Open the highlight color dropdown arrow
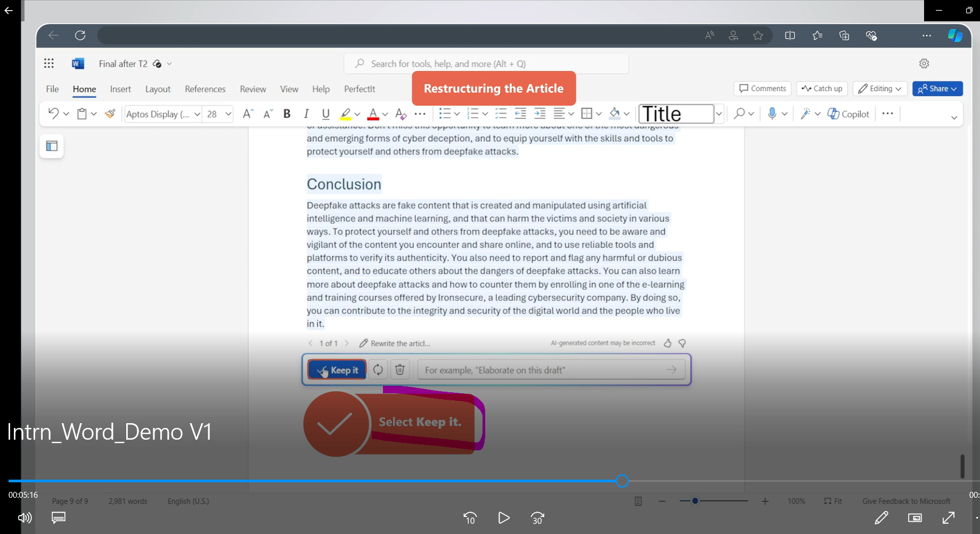Image resolution: width=980 pixels, height=534 pixels. pyautogui.click(x=357, y=114)
